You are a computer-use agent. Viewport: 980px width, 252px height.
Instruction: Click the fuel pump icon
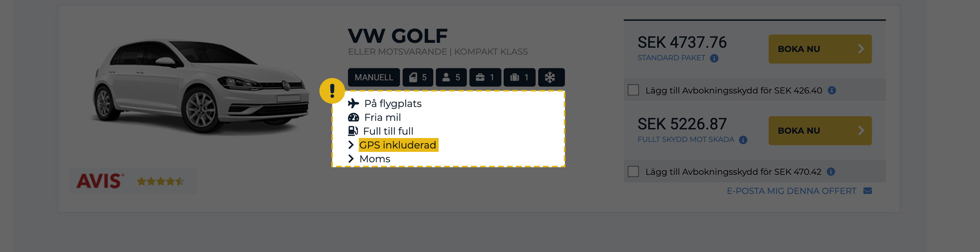[353, 131]
